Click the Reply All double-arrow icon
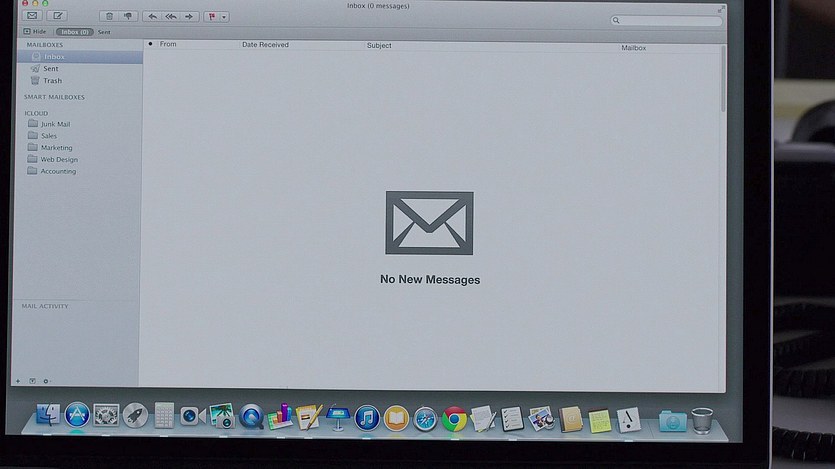The width and height of the screenshot is (835, 469). pyautogui.click(x=170, y=16)
